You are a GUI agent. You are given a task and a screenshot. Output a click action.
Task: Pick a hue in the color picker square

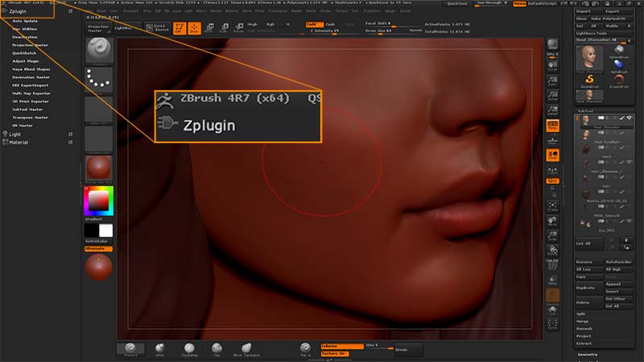(98, 200)
